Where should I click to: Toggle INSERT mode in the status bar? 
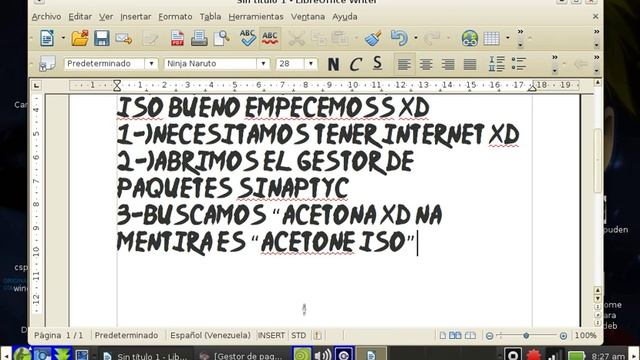(271, 336)
